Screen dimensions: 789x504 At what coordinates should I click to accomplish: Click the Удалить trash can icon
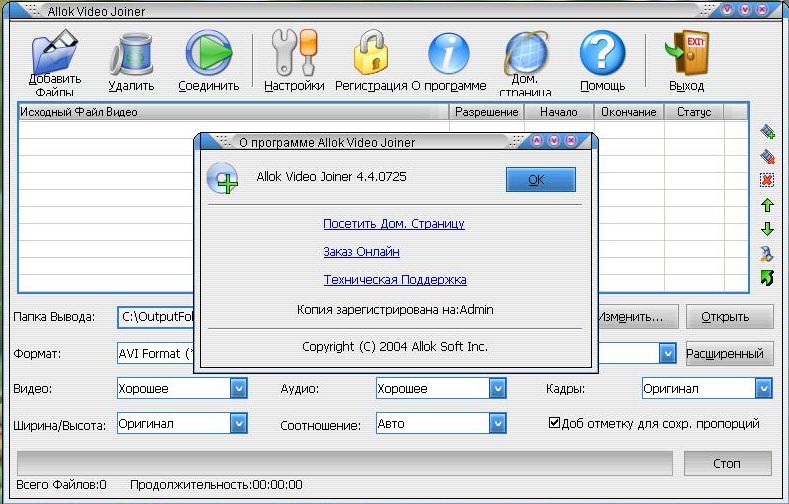coord(131,56)
